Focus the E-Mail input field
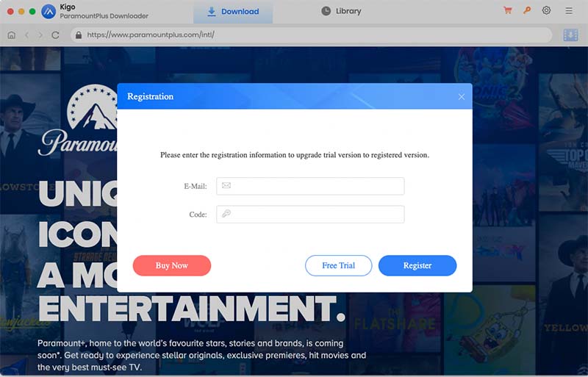Screen dimensions: 588x377 coord(310,186)
